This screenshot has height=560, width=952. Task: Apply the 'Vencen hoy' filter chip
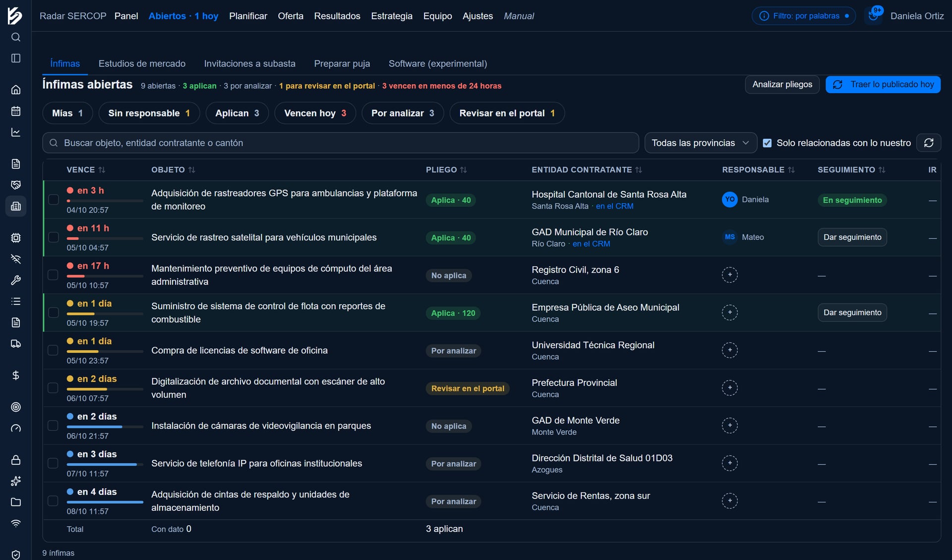315,113
